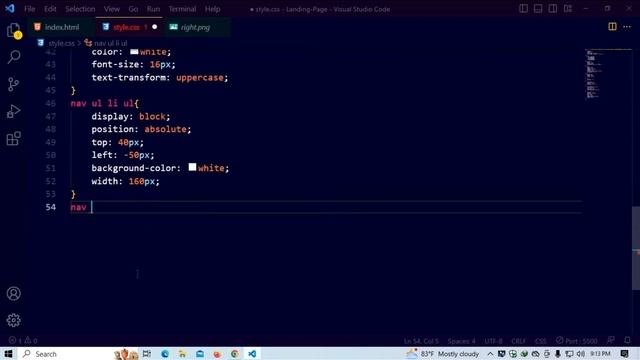640x360 pixels.
Task: Split the editor to the right
Action: coord(612,27)
